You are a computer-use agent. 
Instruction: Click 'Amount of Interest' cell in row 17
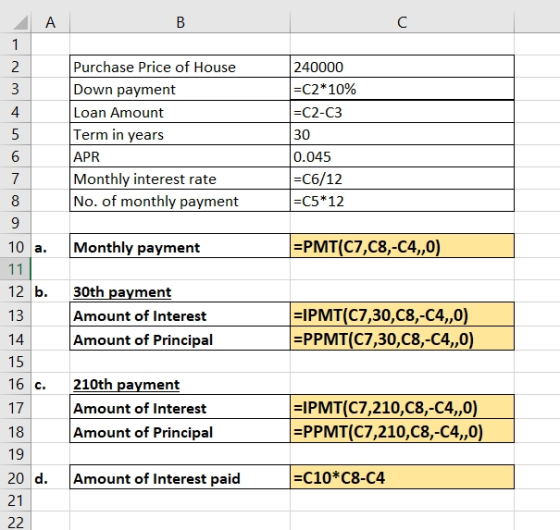coord(180,407)
